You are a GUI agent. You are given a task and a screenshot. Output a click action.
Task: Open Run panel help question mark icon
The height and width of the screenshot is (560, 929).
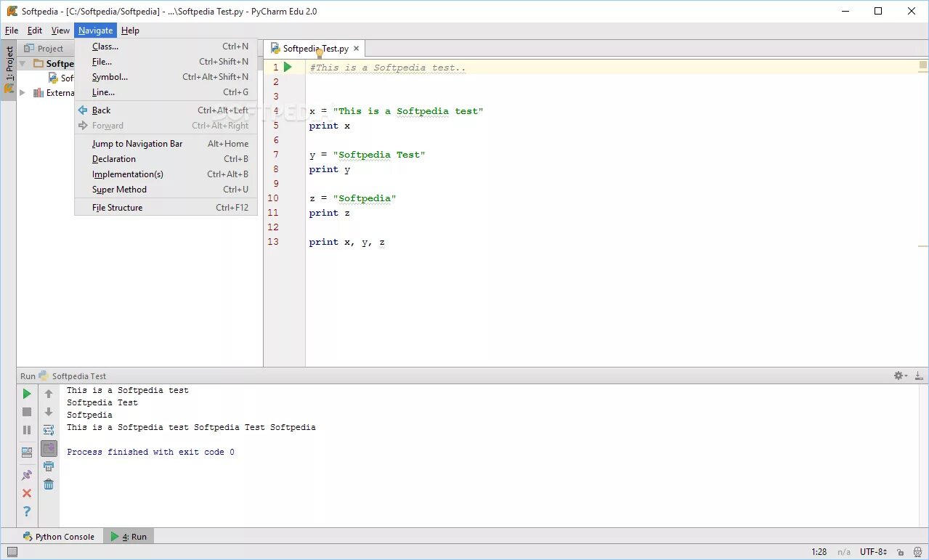(27, 511)
